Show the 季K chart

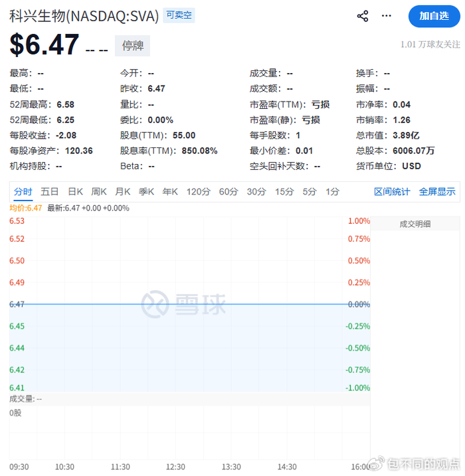[146, 192]
